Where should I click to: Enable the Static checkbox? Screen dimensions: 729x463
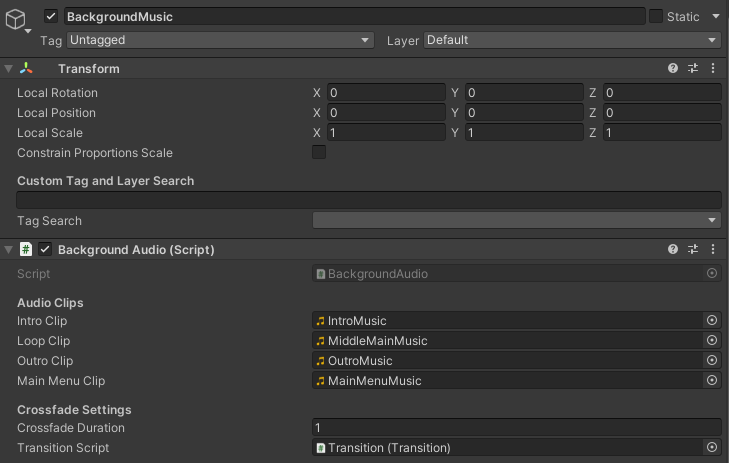pyautogui.click(x=656, y=16)
